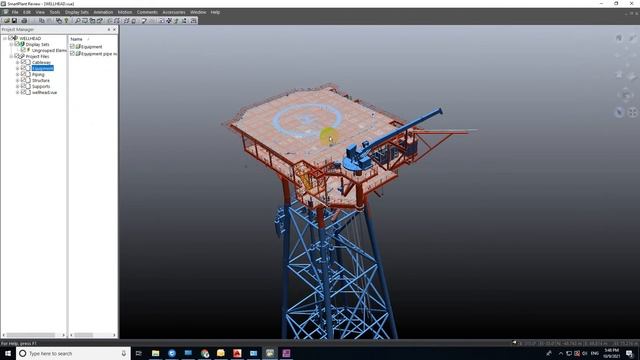The image size is (640, 360).
Task: Click the Copy toolbar icon
Action: coord(42,20)
